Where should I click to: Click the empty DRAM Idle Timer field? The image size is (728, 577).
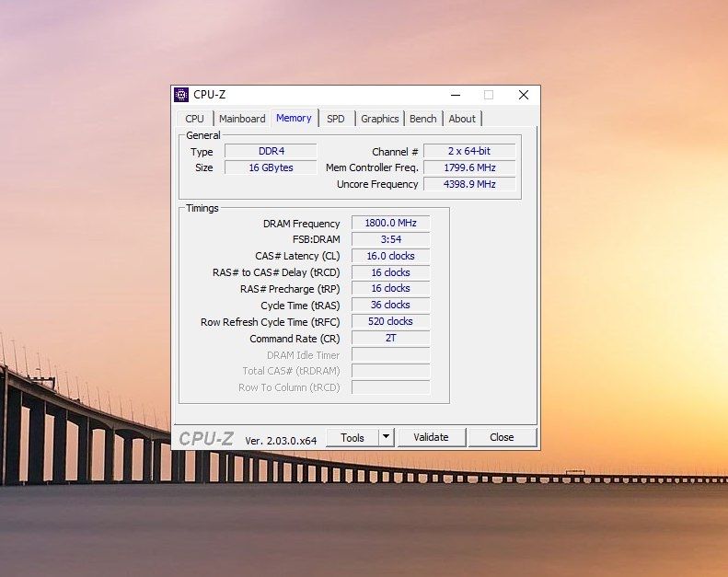click(x=391, y=354)
